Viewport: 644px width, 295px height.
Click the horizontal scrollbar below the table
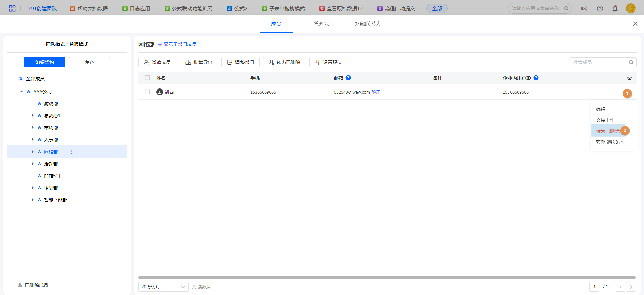pos(386,278)
